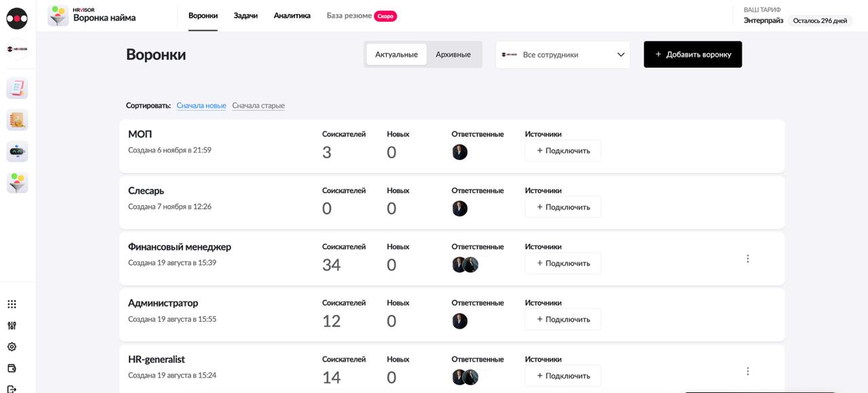This screenshot has height=393, width=868.
Task: Switch to Актуальные funnels toggle
Action: (396, 54)
